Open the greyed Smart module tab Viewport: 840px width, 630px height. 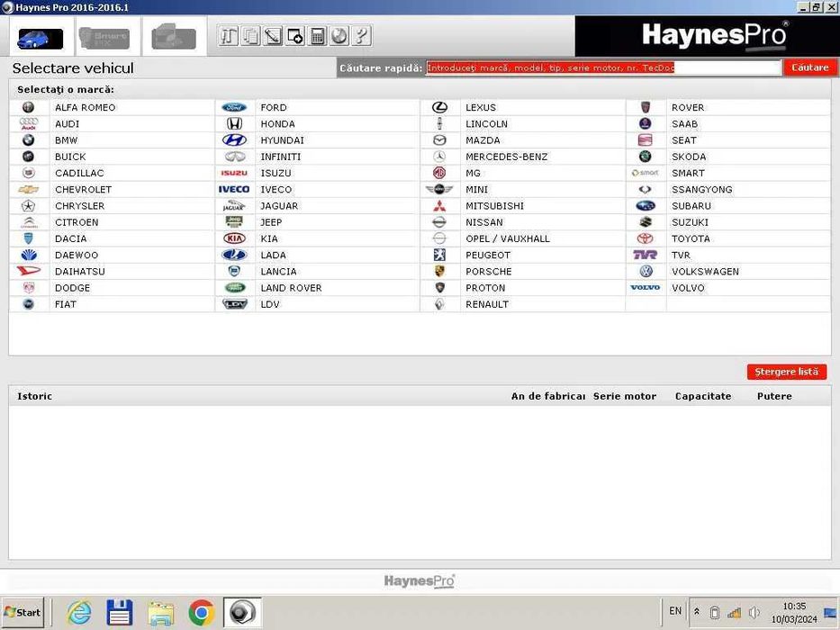pyautogui.click(x=104, y=38)
